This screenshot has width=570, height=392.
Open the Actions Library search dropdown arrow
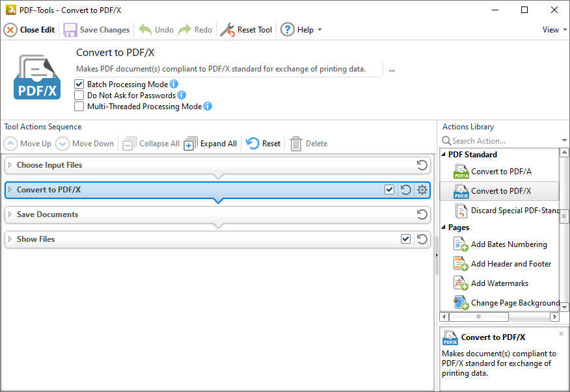point(564,140)
